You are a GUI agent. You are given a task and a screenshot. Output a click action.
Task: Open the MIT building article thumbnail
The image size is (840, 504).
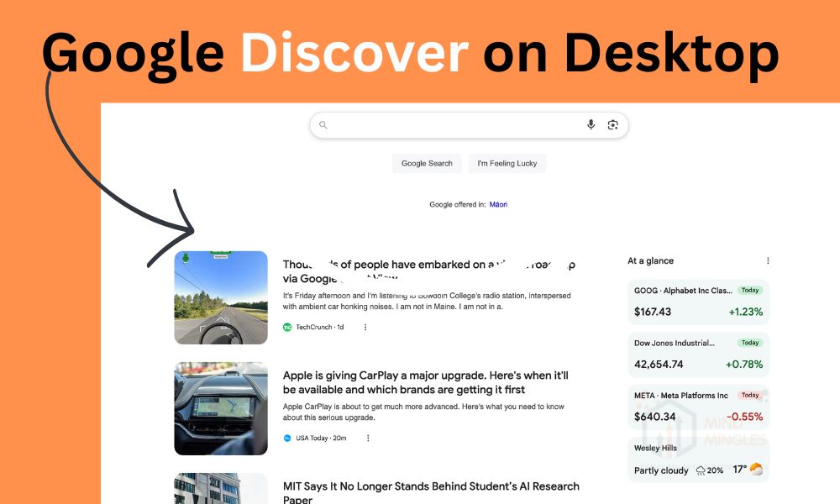(x=221, y=489)
